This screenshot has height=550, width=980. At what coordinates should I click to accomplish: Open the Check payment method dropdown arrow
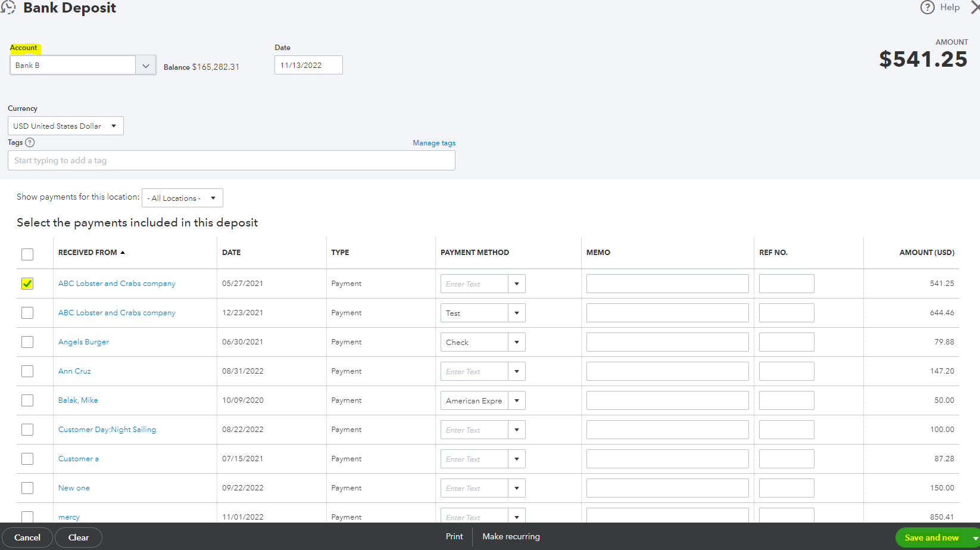pos(517,342)
